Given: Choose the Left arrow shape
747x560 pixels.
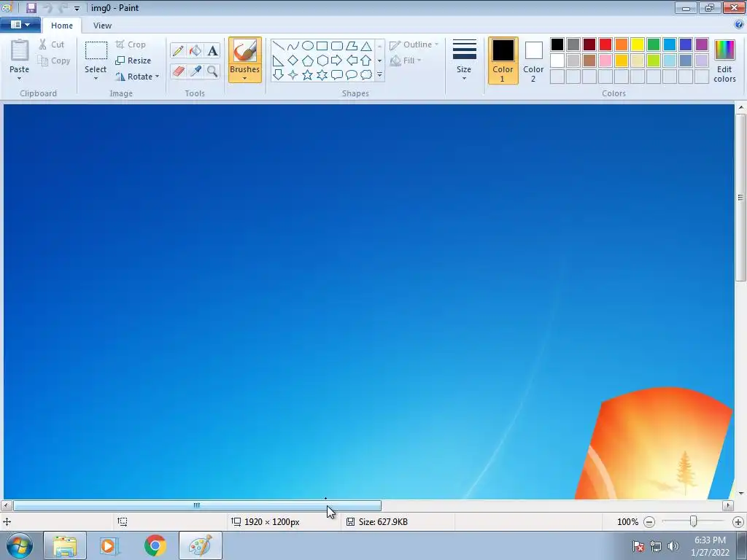Looking at the screenshot, I should coord(352,61).
